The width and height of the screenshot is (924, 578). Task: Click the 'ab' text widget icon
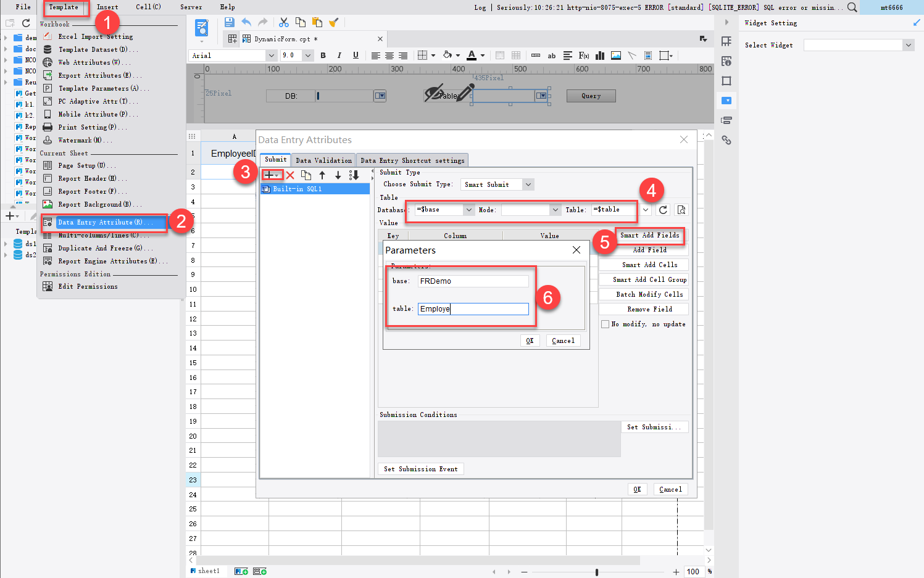click(x=551, y=56)
